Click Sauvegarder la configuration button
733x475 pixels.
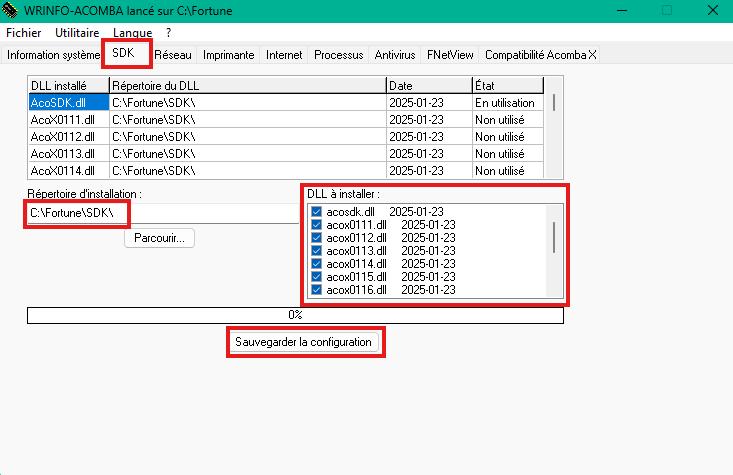303,342
